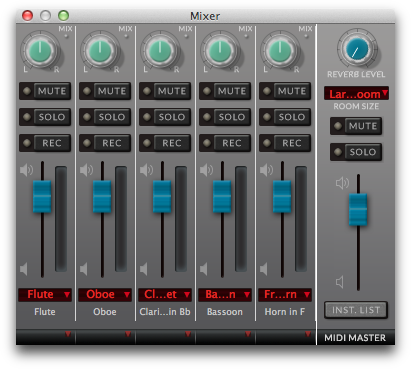The width and height of the screenshot is (411, 369).
Task: Click the Horn in F pan knob
Action: click(280, 51)
